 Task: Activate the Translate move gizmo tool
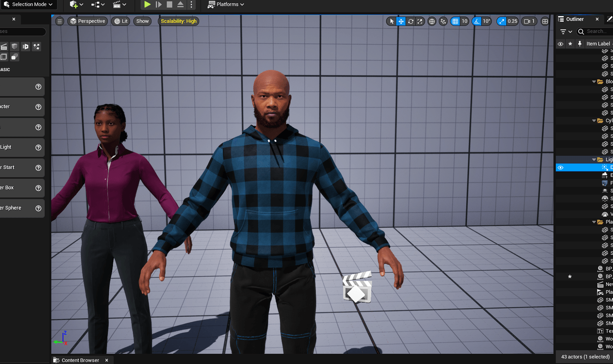tap(401, 21)
